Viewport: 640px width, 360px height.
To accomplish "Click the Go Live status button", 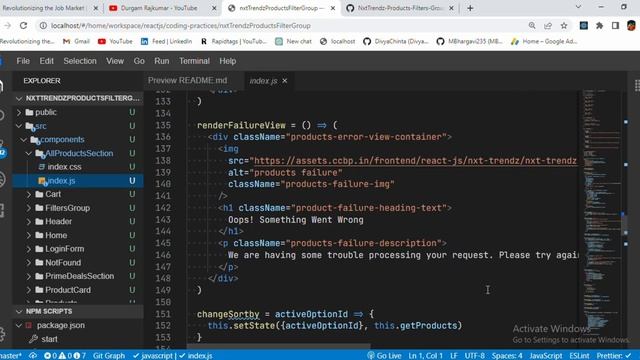I will click(x=384, y=356).
